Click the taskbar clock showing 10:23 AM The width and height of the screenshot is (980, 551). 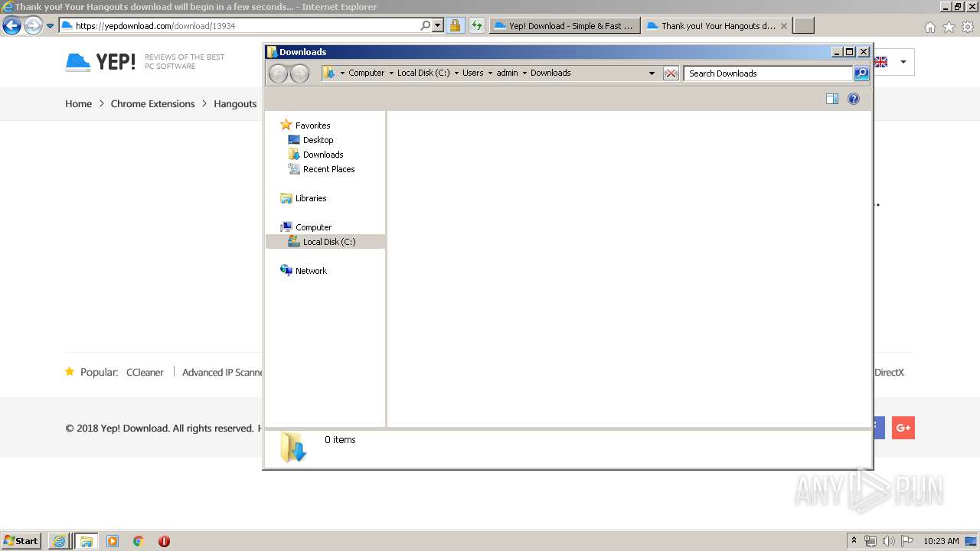click(x=941, y=541)
